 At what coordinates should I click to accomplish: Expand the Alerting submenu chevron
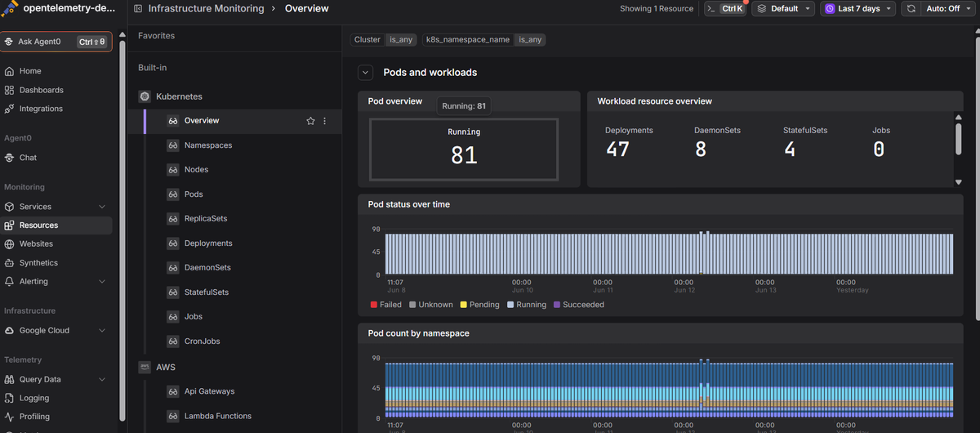tap(102, 281)
